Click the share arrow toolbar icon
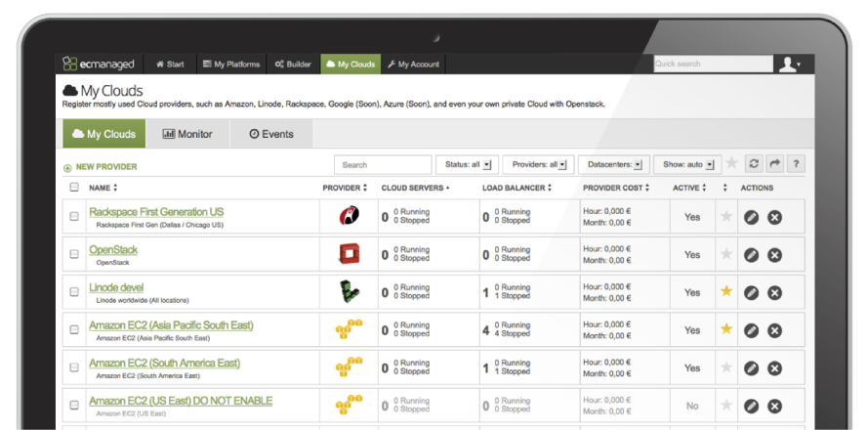This screenshot has width=868, height=430. point(775,164)
